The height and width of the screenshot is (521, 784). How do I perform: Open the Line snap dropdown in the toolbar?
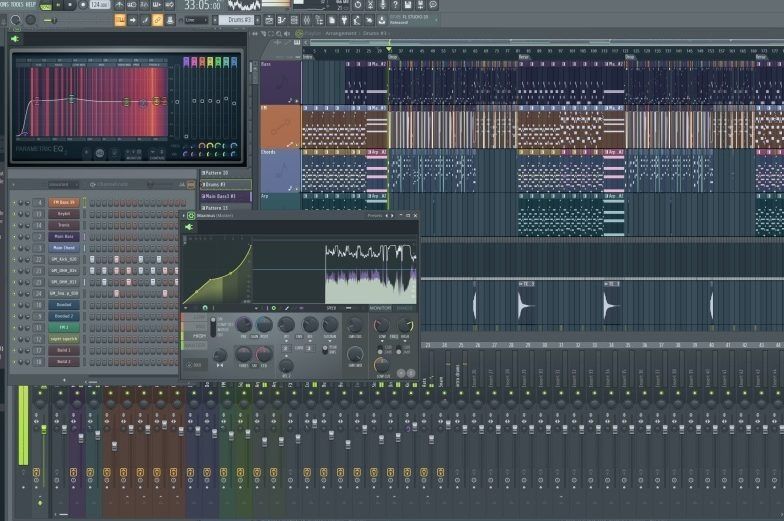(x=196, y=20)
